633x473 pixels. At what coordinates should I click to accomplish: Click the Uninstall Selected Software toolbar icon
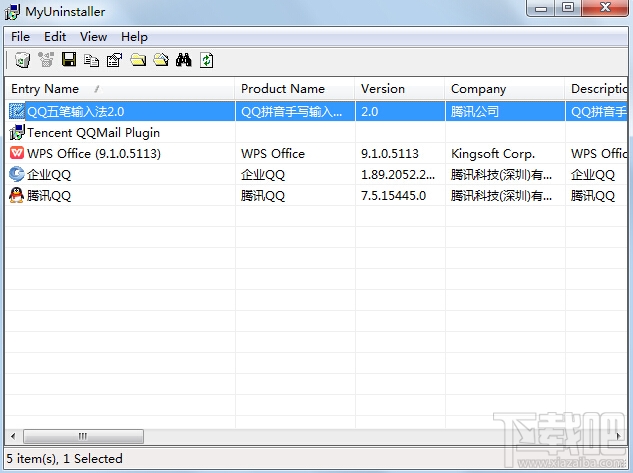point(23,60)
